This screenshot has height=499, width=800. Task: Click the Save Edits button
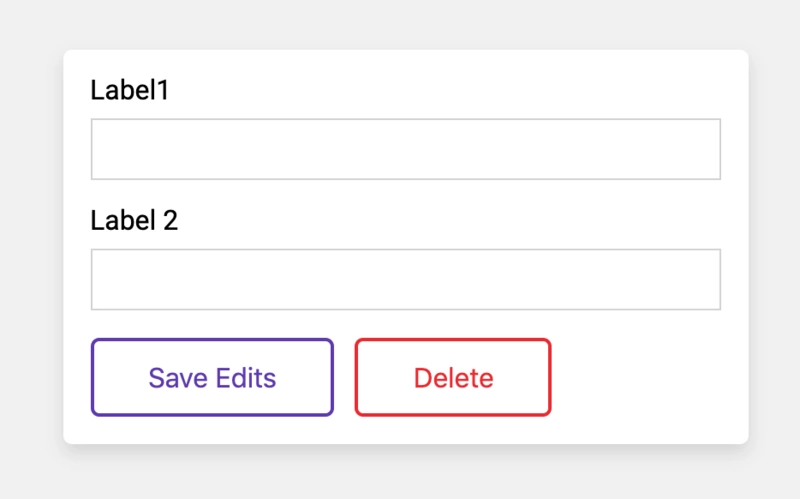(212, 377)
